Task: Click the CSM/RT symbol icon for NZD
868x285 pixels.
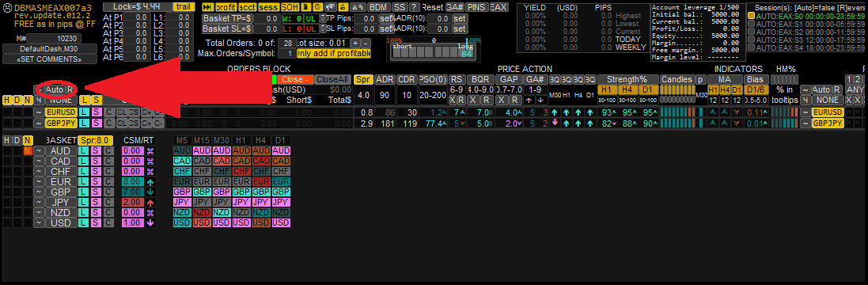Action: coord(150,212)
